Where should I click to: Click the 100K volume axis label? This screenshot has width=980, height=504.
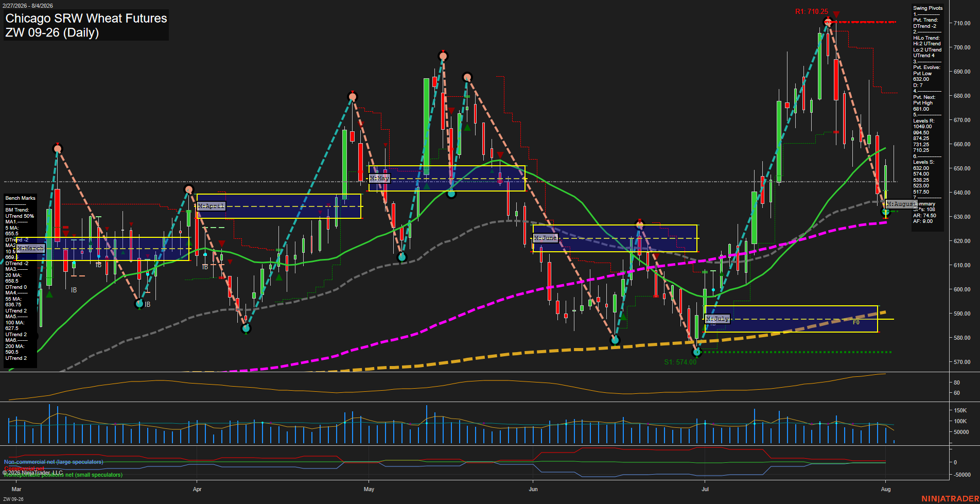(x=960, y=421)
